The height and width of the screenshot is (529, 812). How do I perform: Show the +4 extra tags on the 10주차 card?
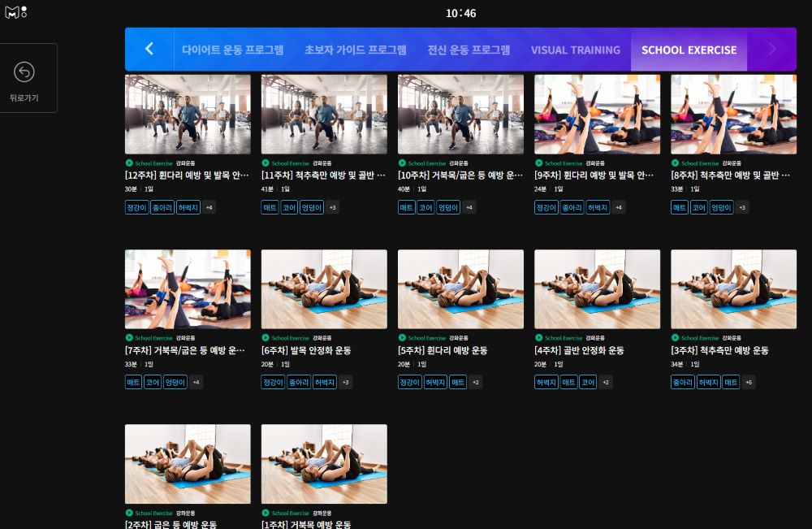point(469,207)
